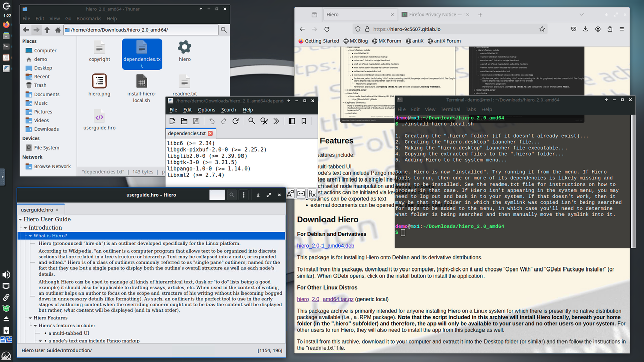The image size is (644, 362).
Task: Collapse the Hiero Features node in outline
Action: coord(30,318)
